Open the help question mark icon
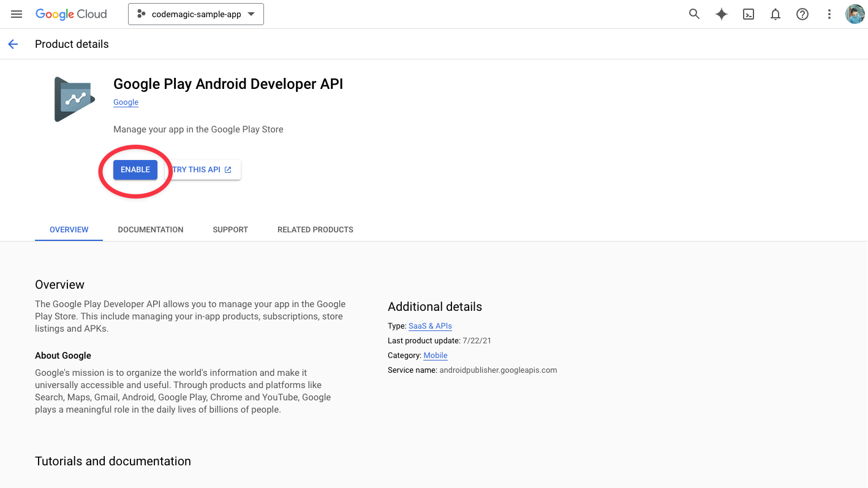The height and width of the screenshot is (488, 868). [x=802, y=14]
